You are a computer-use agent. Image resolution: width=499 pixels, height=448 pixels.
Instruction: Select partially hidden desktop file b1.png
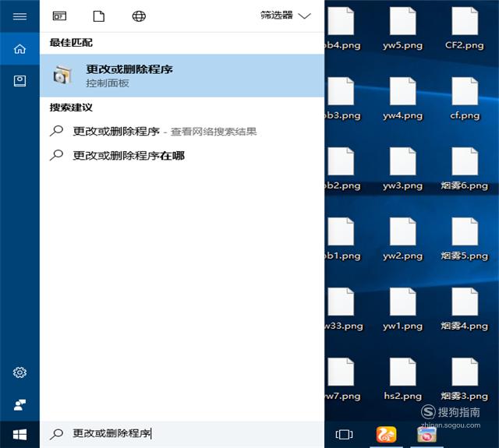tap(343, 239)
